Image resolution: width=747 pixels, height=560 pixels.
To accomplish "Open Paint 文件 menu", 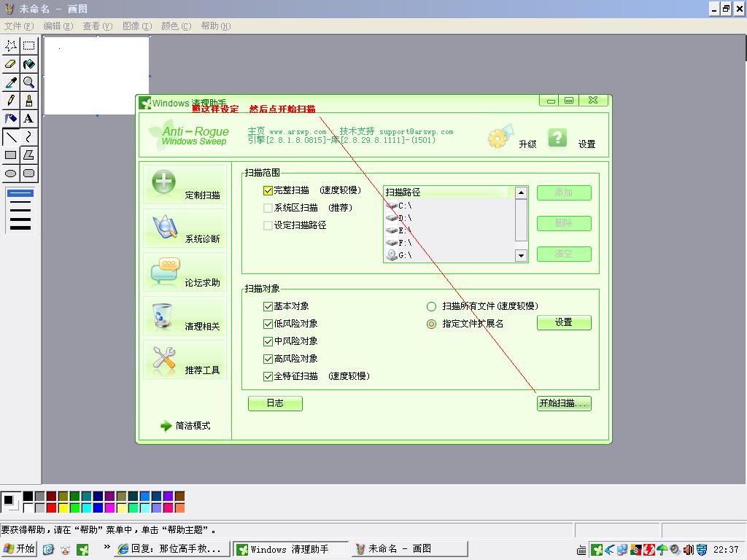I will point(19,26).
